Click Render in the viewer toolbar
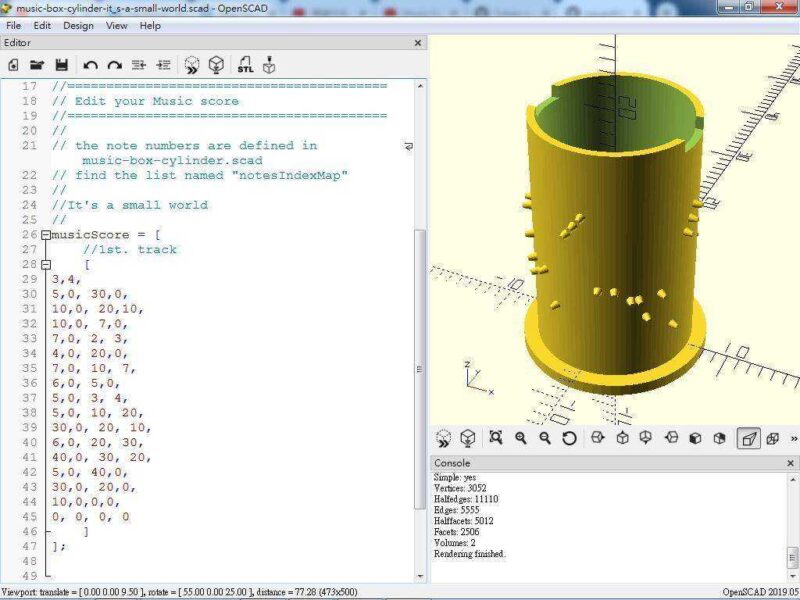The height and width of the screenshot is (600, 800). pyautogui.click(x=468, y=438)
